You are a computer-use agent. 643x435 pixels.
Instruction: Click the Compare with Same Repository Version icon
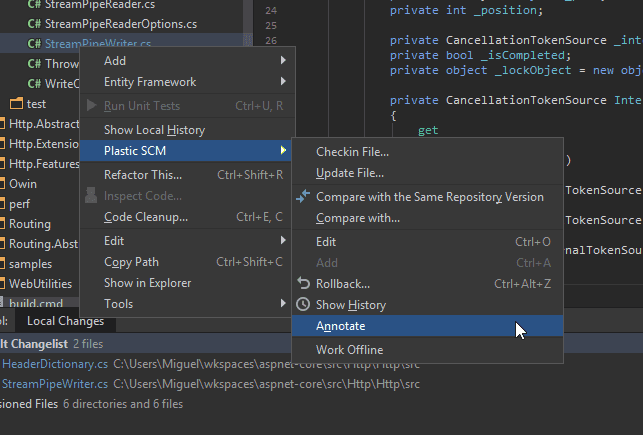[304, 196]
